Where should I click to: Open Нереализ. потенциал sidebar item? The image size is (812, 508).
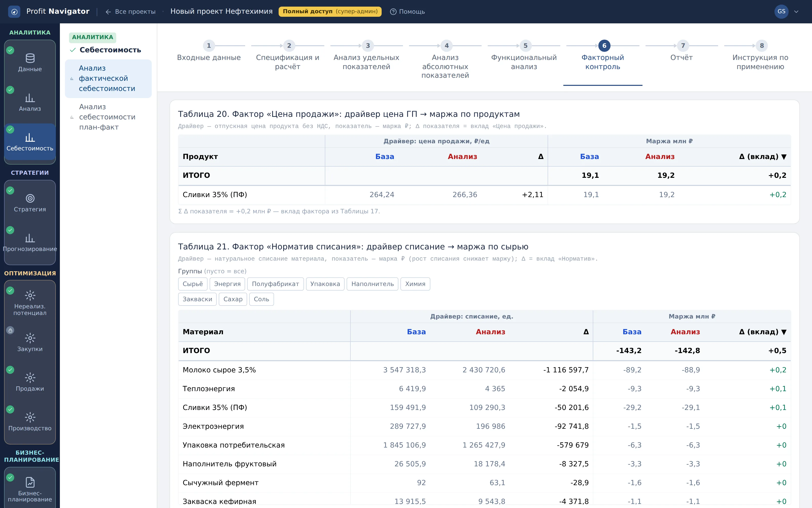30,302
